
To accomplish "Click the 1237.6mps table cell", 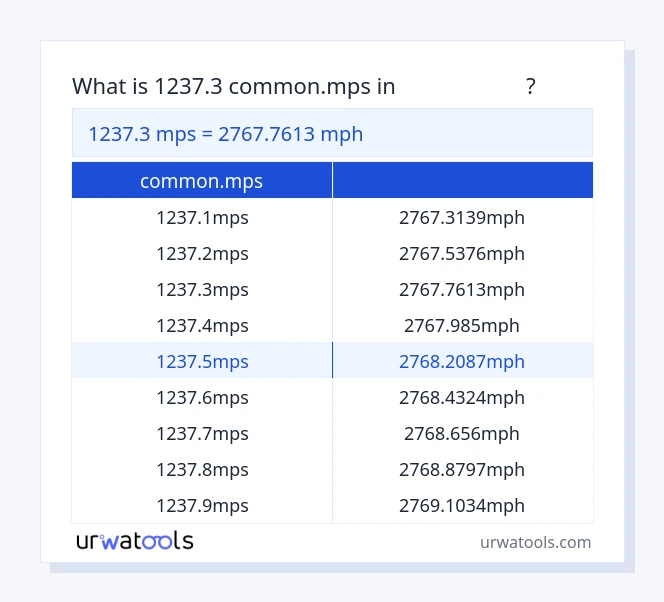I will (202, 397).
